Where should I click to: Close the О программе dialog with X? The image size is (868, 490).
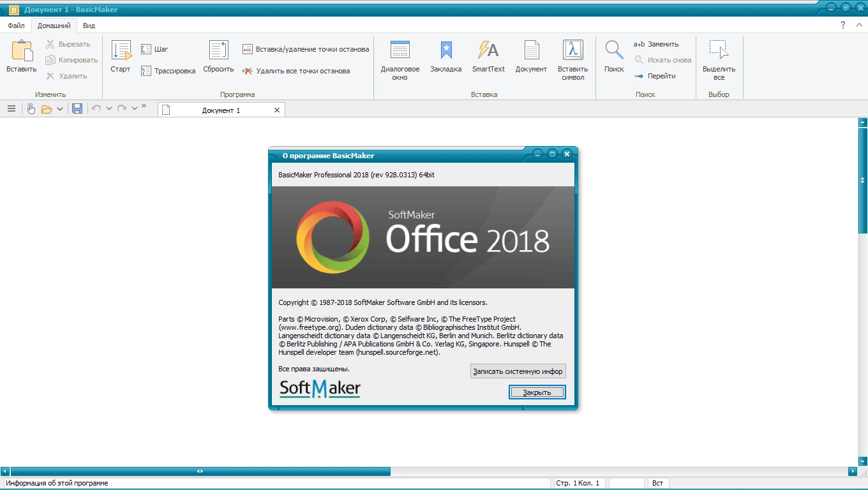click(567, 154)
